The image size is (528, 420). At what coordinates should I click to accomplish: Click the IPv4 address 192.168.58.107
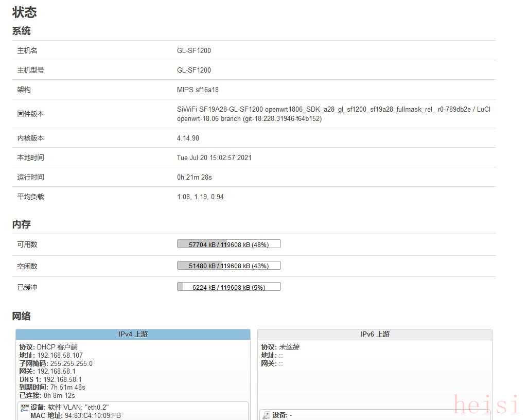pos(60,355)
